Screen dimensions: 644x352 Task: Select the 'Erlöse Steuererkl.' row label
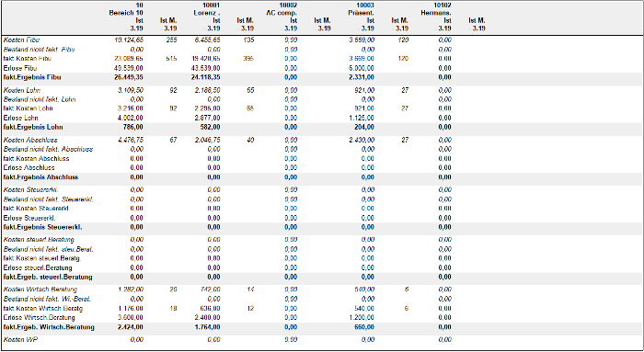coord(29,218)
